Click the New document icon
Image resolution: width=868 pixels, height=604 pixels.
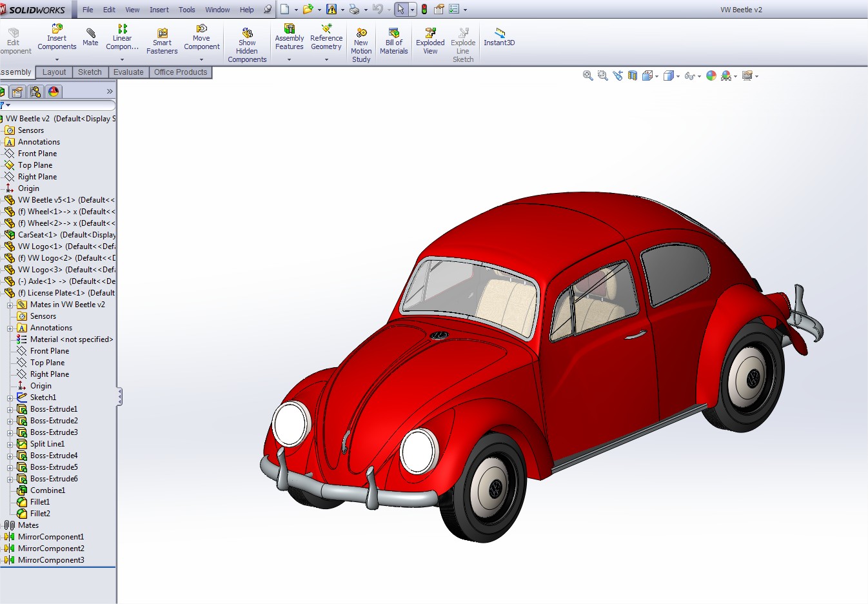284,9
